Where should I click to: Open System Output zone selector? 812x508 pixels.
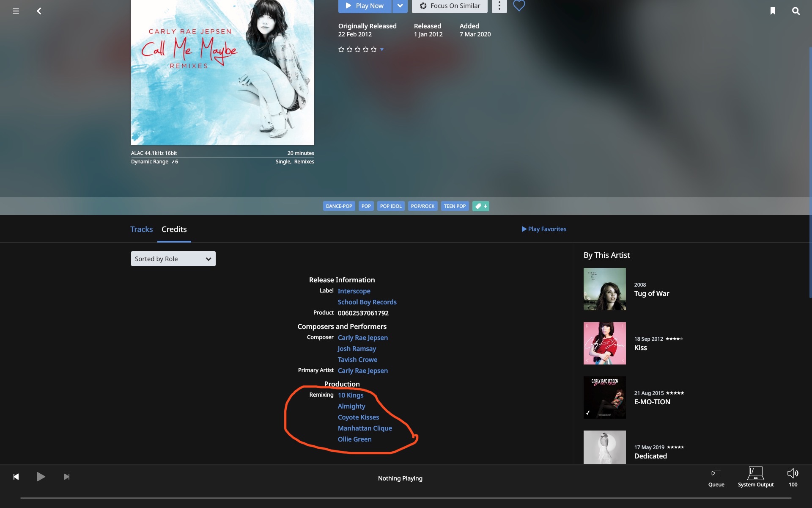pos(756,477)
